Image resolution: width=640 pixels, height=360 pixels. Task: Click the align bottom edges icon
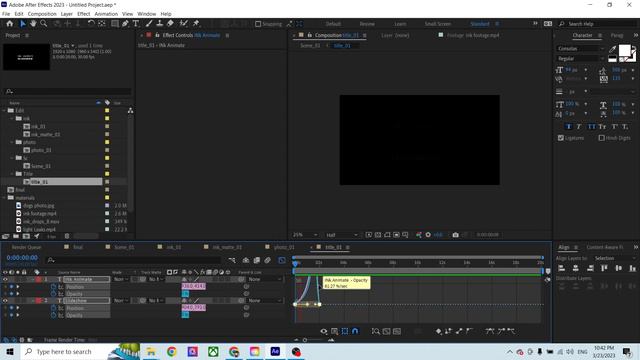(x=633, y=268)
